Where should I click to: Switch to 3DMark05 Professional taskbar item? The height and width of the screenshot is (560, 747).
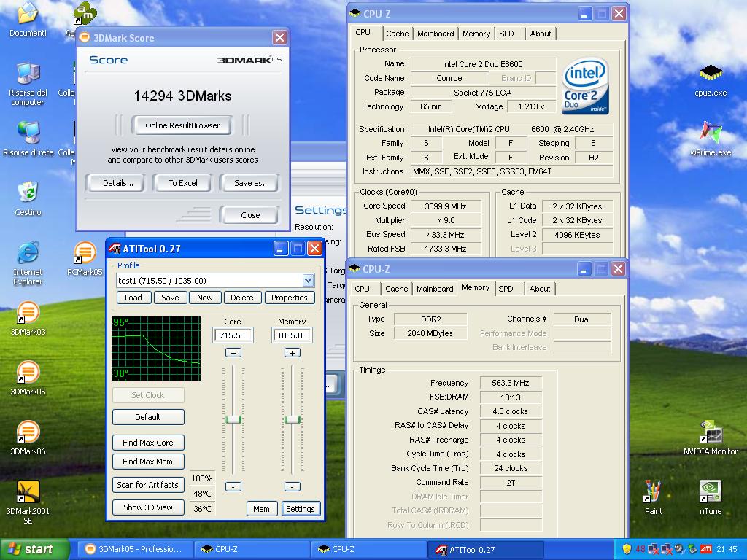134,549
